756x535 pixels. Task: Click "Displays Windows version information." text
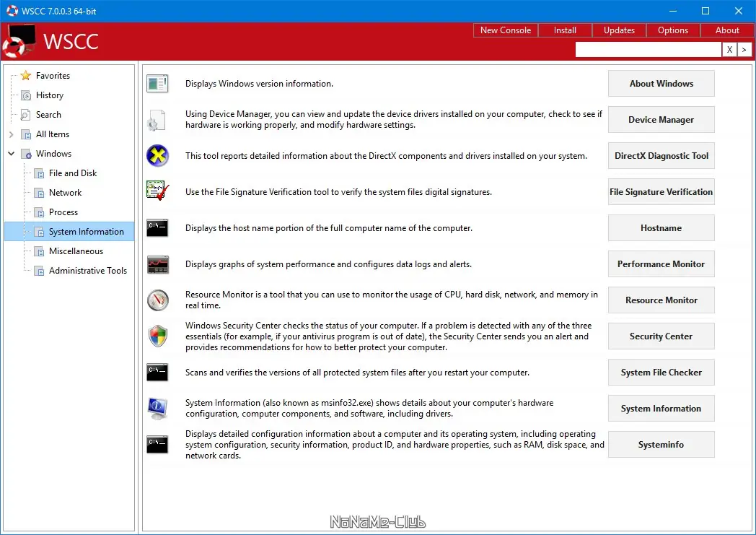click(x=260, y=84)
